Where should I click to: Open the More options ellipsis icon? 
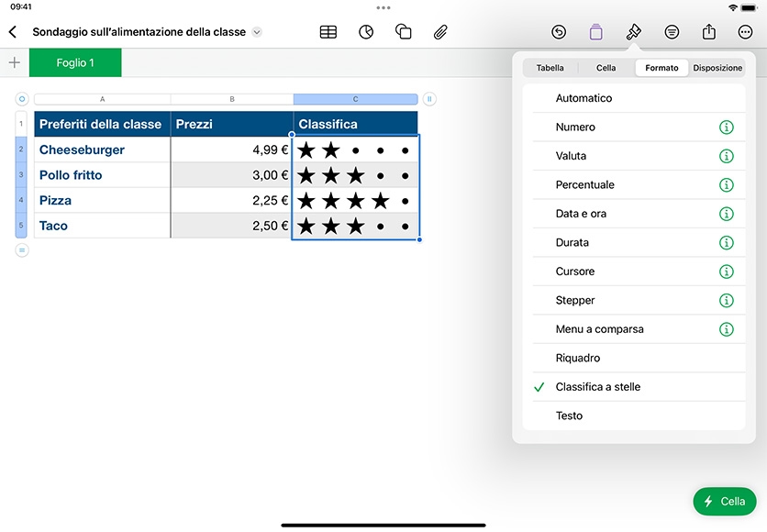(x=745, y=32)
